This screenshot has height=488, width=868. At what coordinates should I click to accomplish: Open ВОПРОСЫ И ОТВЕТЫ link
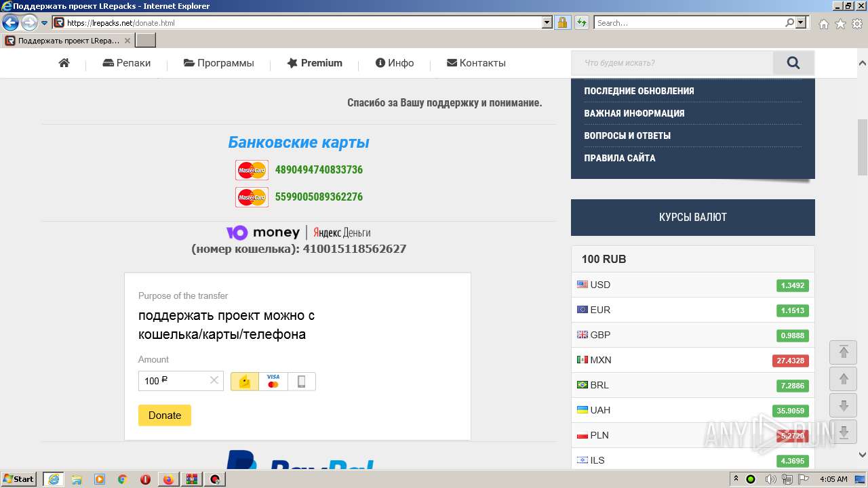pos(627,136)
